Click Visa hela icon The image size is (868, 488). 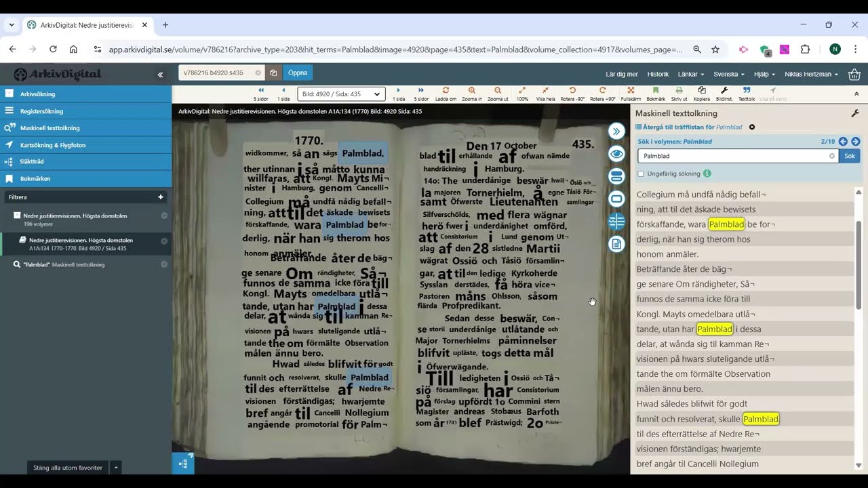pyautogui.click(x=545, y=94)
